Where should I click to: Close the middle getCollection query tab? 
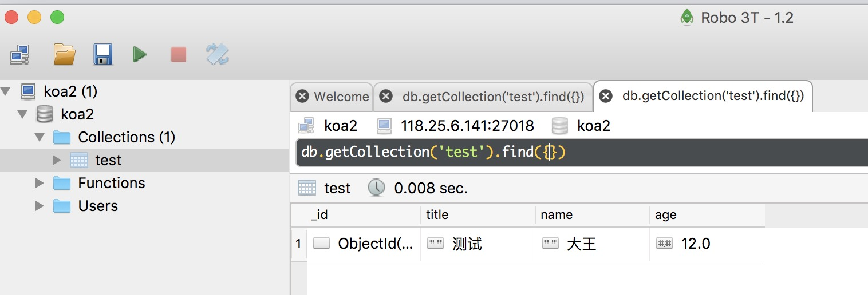[386, 97]
